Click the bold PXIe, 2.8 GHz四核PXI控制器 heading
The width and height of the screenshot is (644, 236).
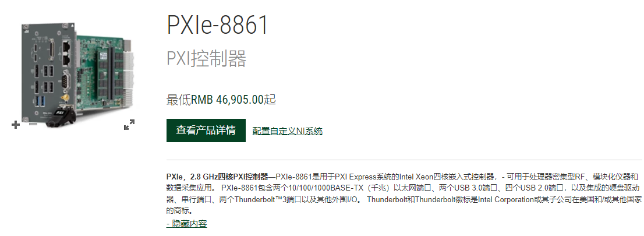tap(217, 177)
